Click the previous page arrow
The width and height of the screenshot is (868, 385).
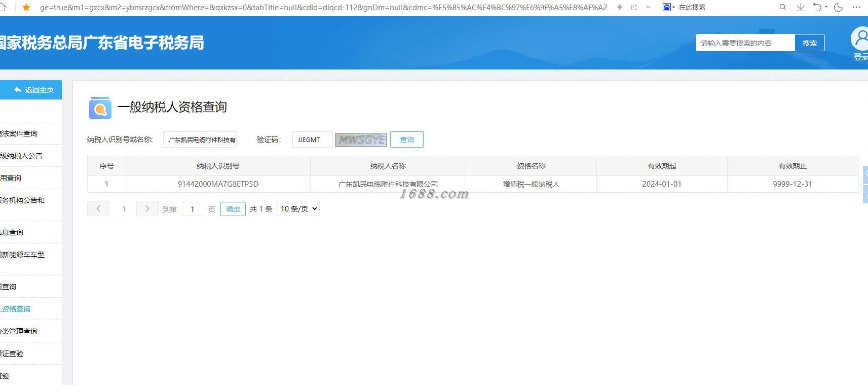coord(98,208)
